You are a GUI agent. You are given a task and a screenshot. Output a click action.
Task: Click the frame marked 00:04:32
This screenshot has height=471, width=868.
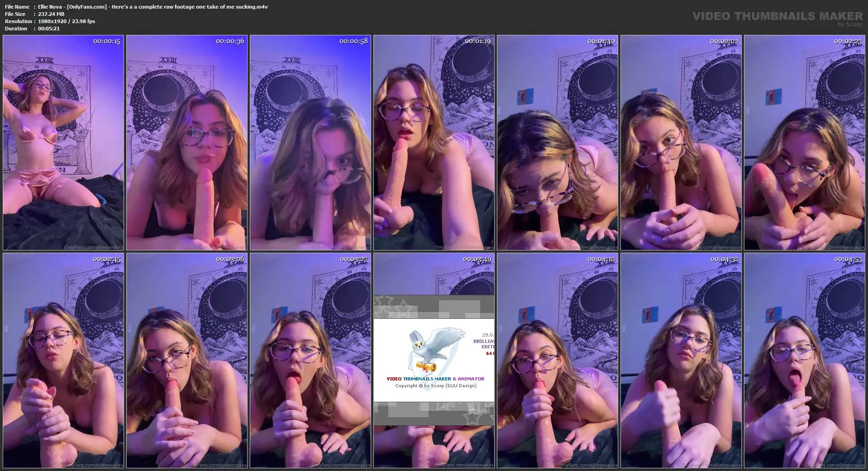click(x=681, y=360)
